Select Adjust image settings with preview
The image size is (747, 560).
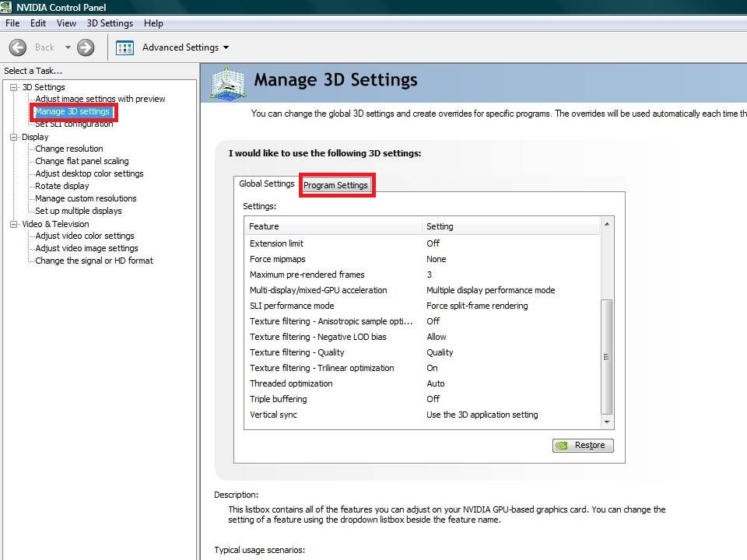[100, 99]
